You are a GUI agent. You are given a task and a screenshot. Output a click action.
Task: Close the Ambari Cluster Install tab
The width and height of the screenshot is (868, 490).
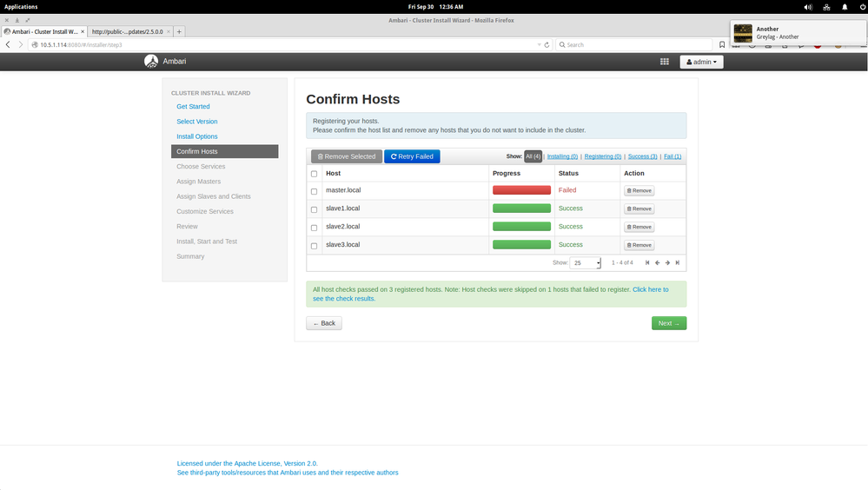click(83, 31)
